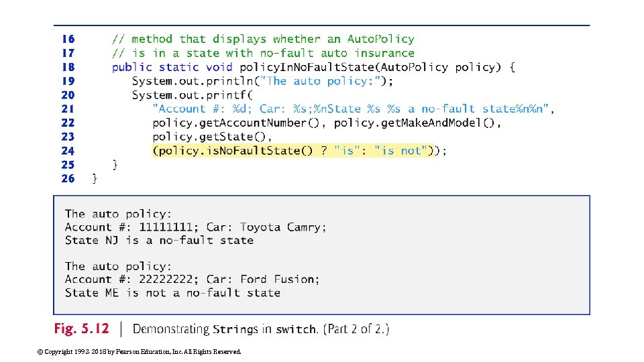
Task: Click the output line "Account #: 22222222; Car: Ford Fusion"
Action: pos(192,279)
